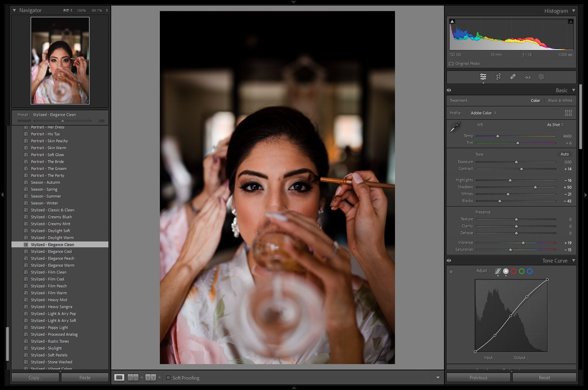Click the Copy... button
588x390 pixels.
click(35, 378)
